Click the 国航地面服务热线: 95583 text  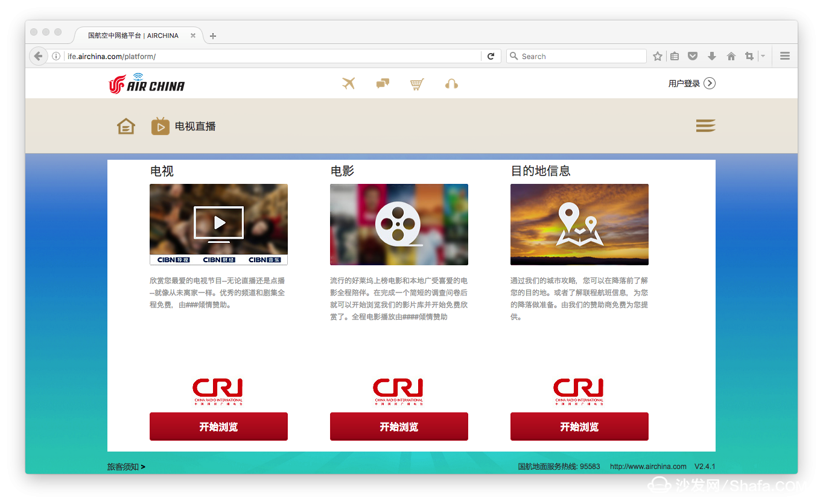559,467
